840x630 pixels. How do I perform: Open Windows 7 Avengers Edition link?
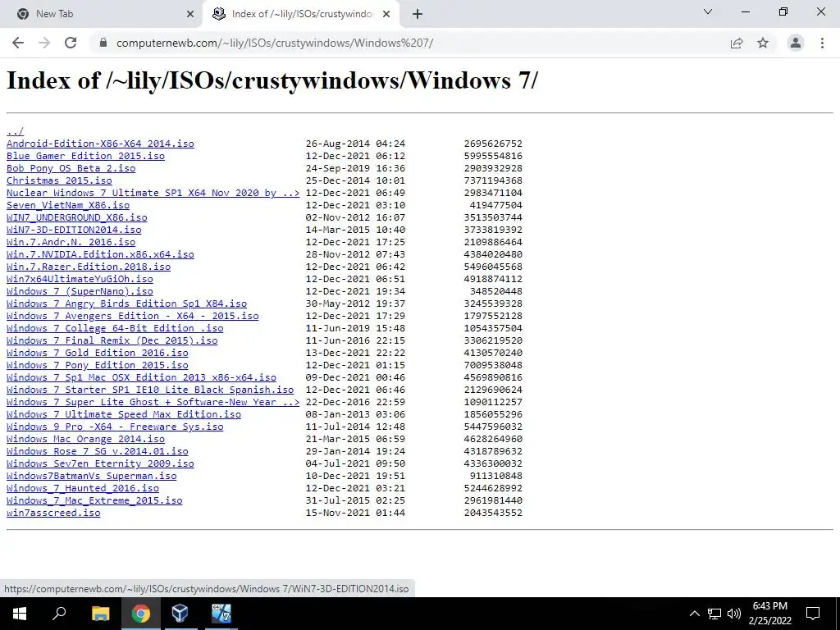[132, 316]
